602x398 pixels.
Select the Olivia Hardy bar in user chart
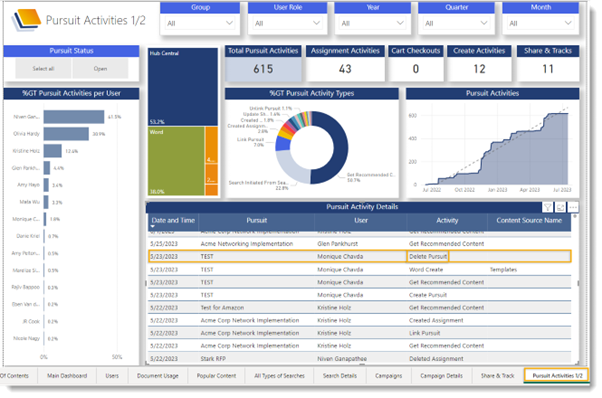pyautogui.click(x=66, y=134)
